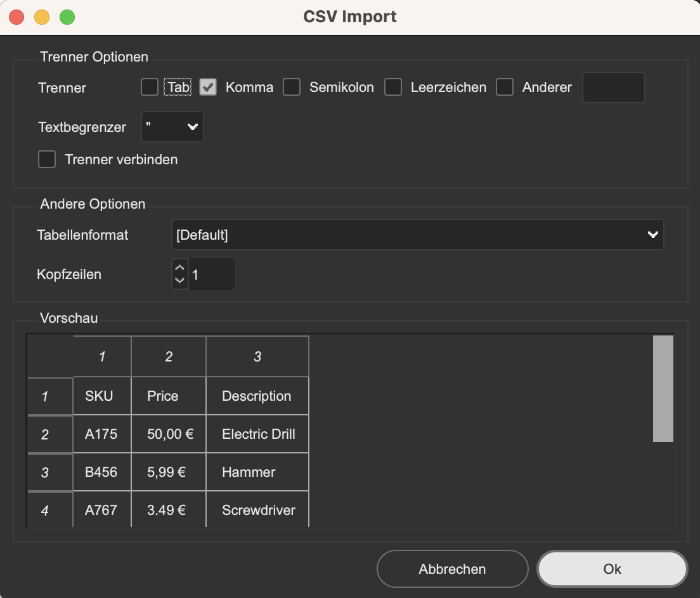This screenshot has width=700, height=598.
Task: Open the Textbegrenzer dropdown
Action: coord(172,127)
